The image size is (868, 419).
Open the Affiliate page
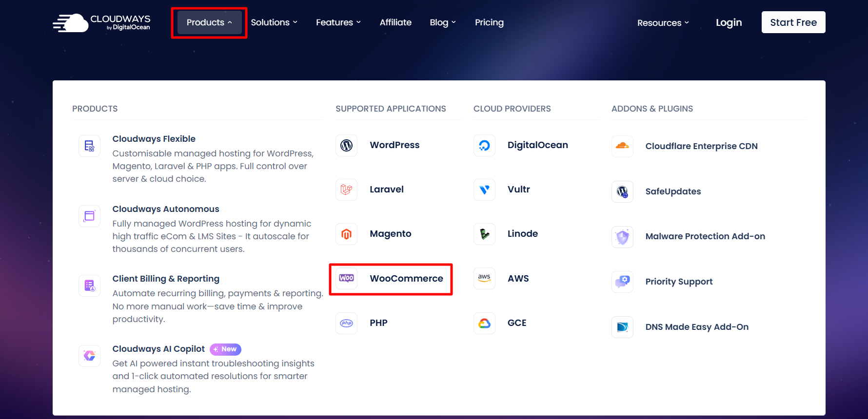coord(395,22)
